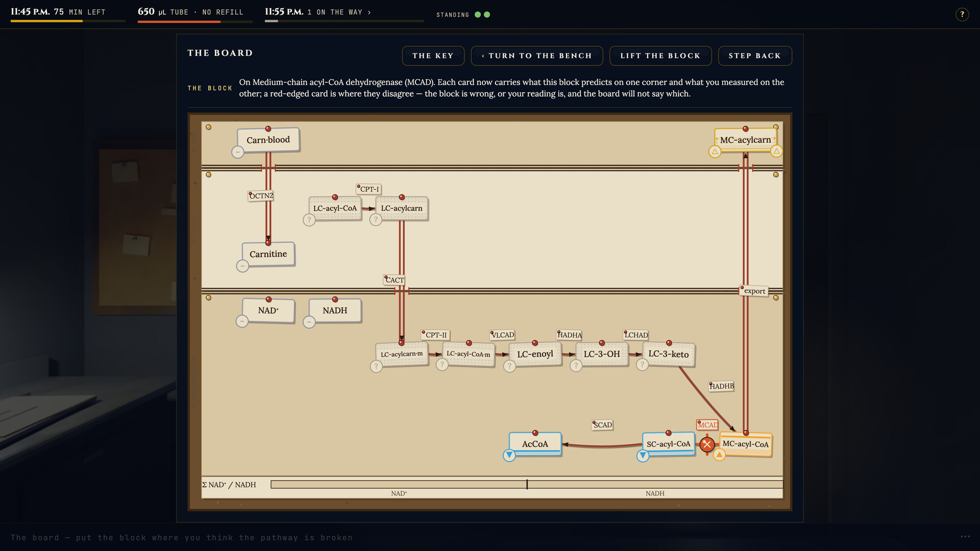
Task: Click Step Back button
Action: click(755, 56)
